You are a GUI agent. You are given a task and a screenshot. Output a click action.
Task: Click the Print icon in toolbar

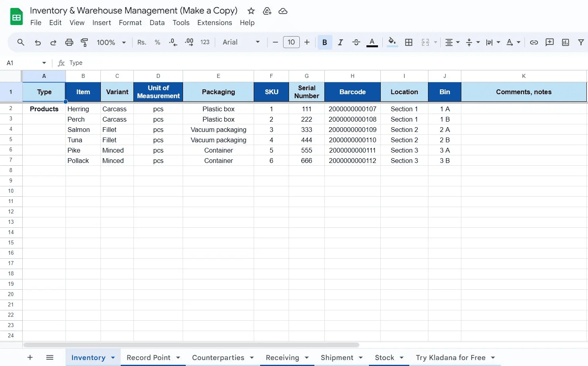pos(69,42)
